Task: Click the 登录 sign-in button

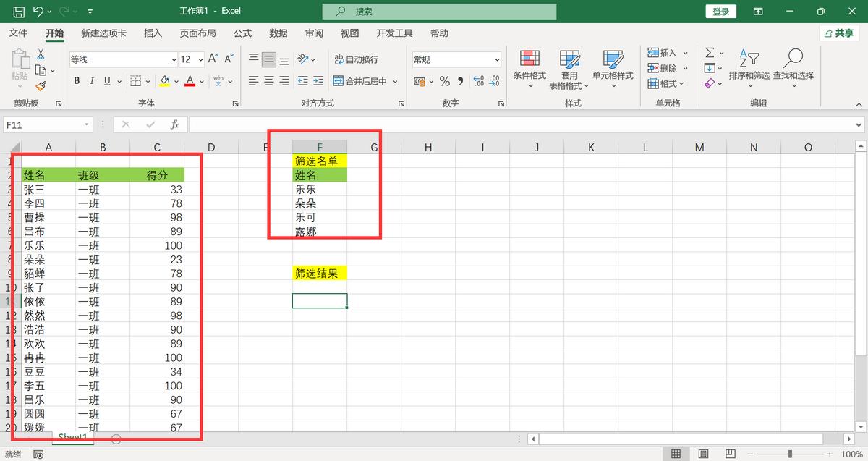Action: coord(720,12)
